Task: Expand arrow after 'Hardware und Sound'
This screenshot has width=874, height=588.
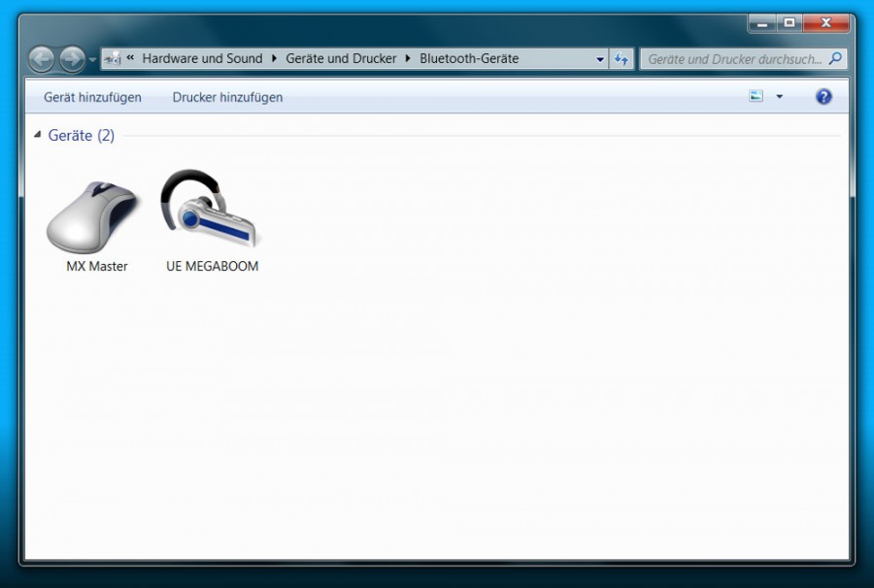Action: point(274,58)
